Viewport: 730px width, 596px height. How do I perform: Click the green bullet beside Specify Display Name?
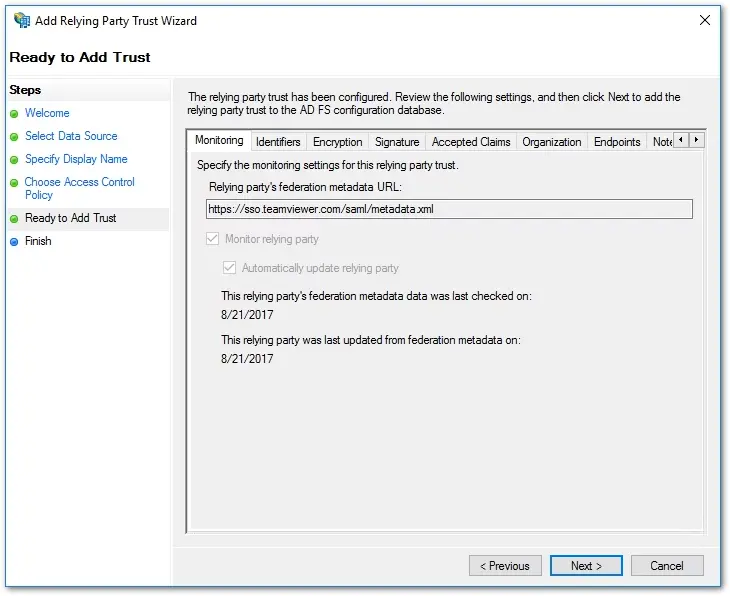coord(14,160)
